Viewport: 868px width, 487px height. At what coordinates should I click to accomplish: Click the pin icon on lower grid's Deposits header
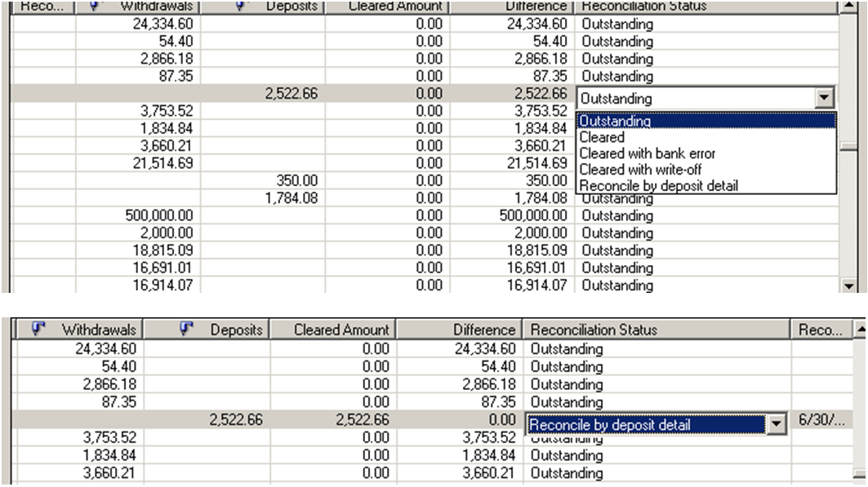click(x=186, y=329)
